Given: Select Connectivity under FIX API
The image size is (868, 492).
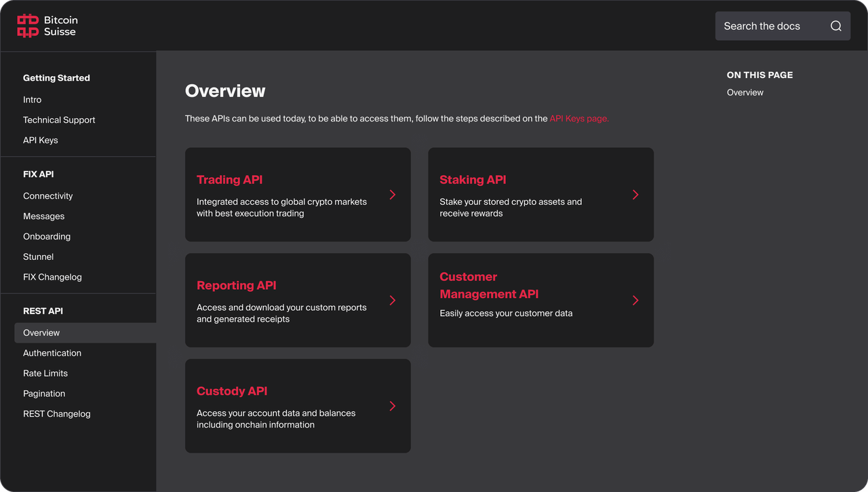Looking at the screenshot, I should point(47,195).
